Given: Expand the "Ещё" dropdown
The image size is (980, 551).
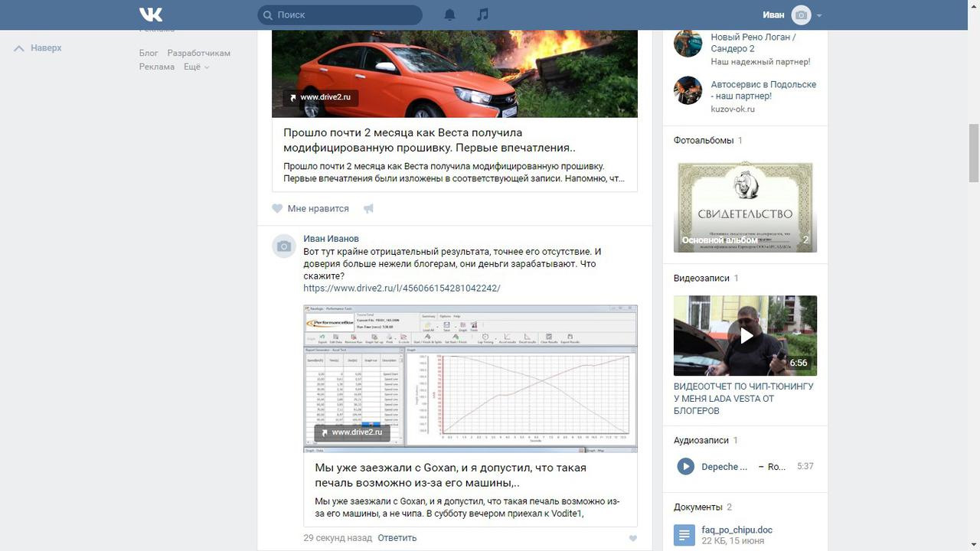Looking at the screenshot, I should [196, 67].
